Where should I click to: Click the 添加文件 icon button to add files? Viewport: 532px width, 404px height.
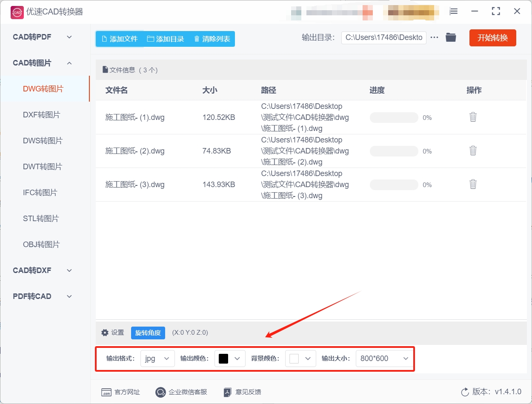click(104, 39)
